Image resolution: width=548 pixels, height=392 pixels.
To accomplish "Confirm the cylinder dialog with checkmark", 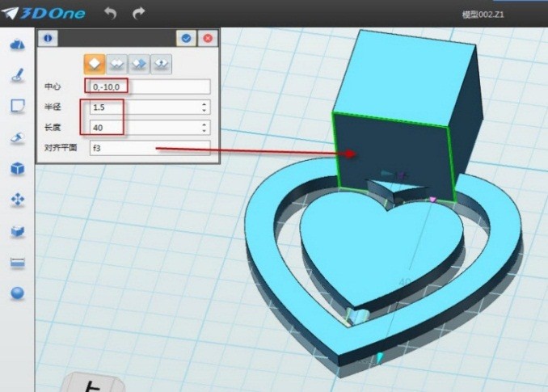I will [x=187, y=38].
